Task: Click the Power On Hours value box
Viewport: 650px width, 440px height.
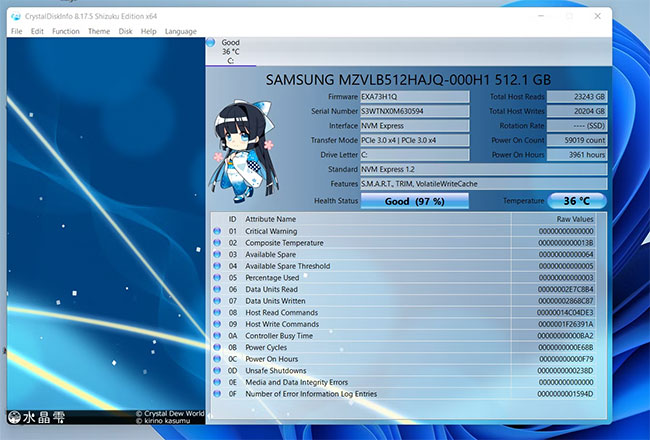Action: [x=577, y=155]
